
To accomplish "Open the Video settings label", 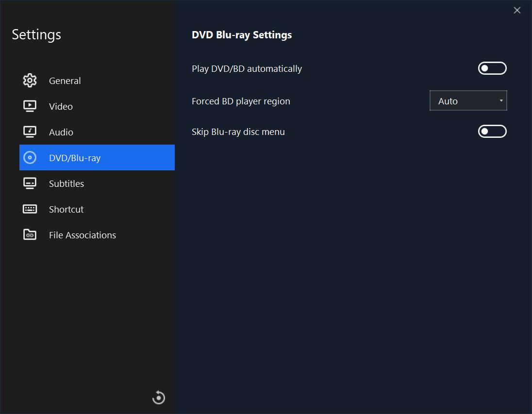I will pos(61,107).
